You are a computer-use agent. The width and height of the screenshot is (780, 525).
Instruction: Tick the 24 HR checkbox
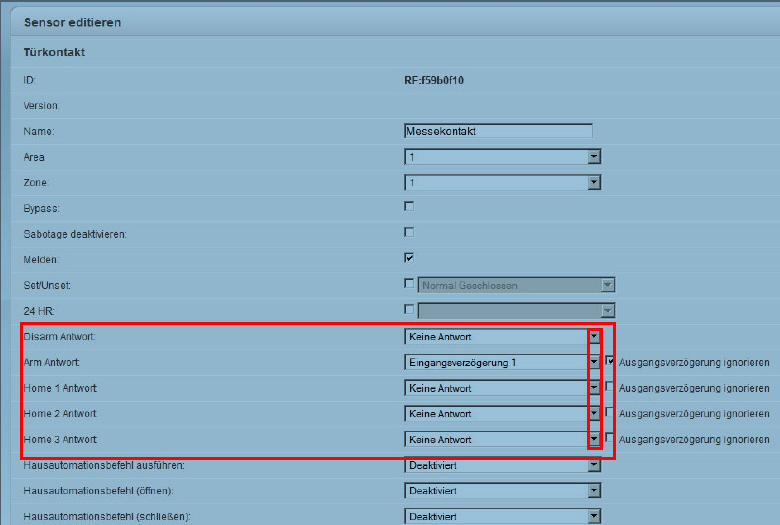click(409, 309)
